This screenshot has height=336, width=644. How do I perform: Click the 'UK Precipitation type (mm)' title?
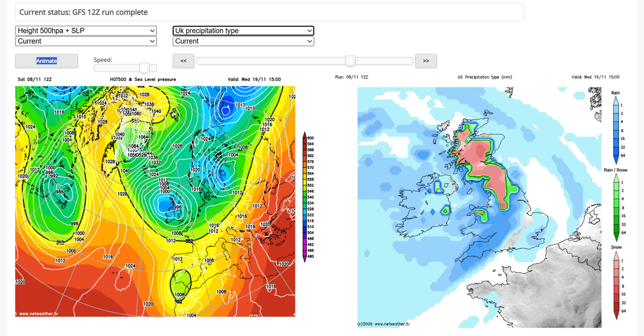pos(485,77)
